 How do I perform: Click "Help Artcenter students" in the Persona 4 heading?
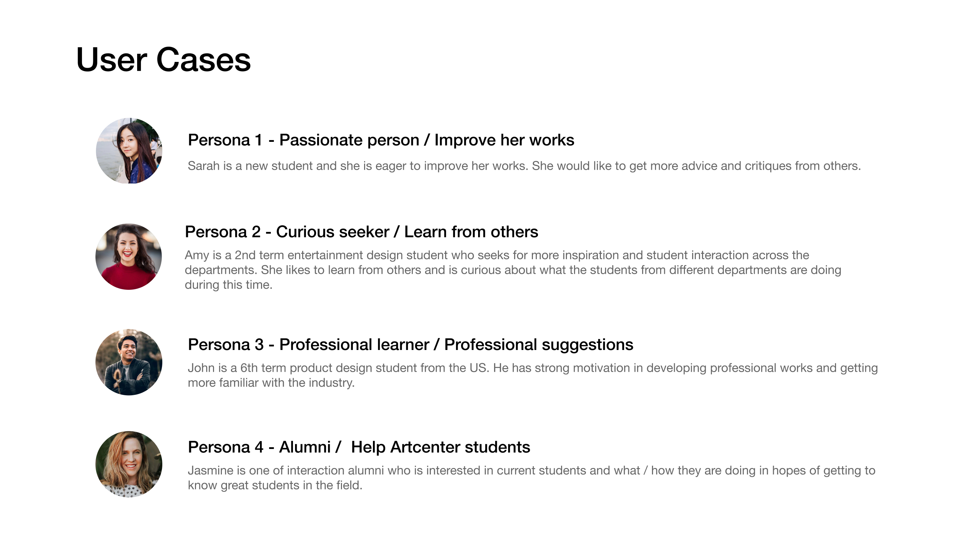[440, 447]
